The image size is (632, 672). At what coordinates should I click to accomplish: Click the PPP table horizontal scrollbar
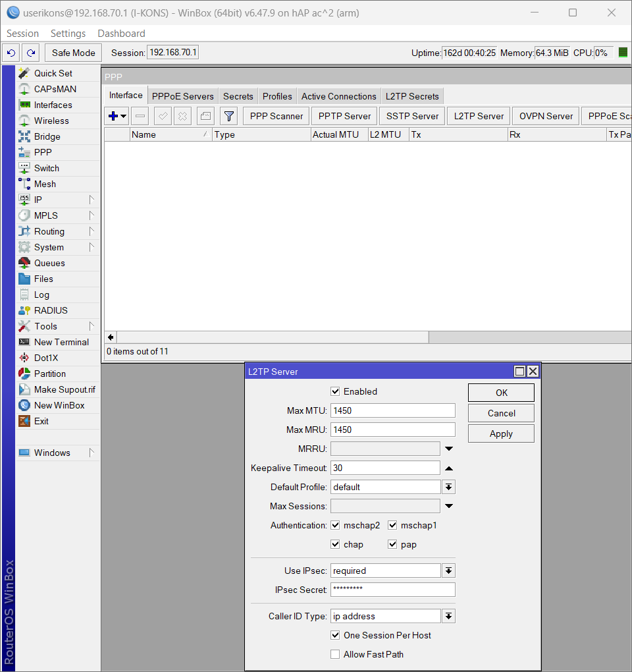(x=273, y=337)
